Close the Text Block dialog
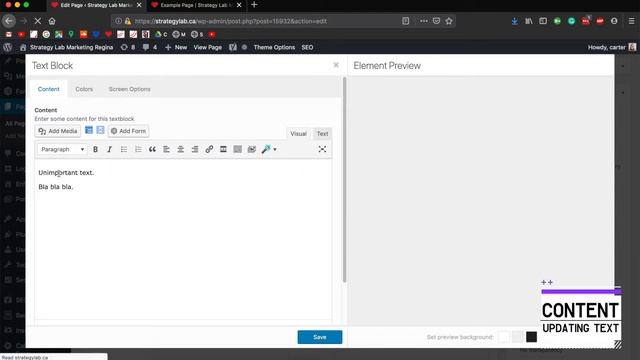 pos(336,65)
